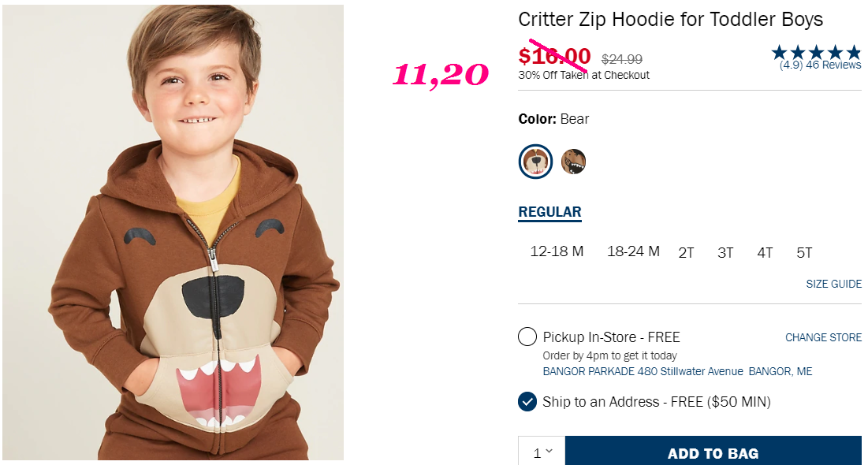Select the Bear color swatch

point(535,161)
